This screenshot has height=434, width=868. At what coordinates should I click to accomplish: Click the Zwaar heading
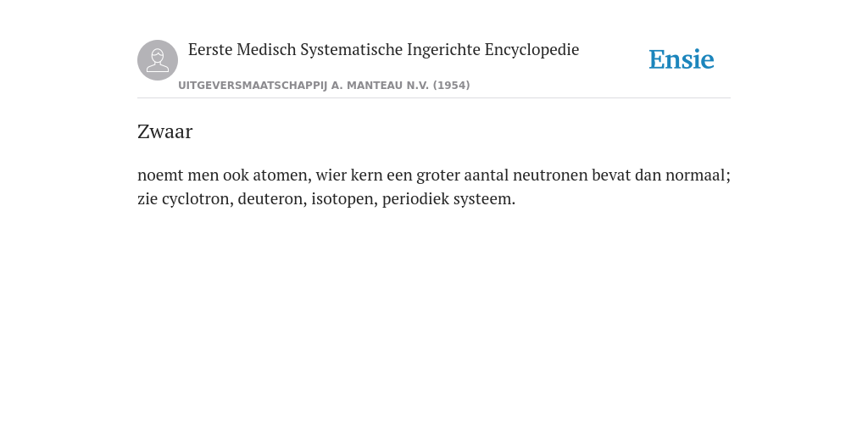pos(165,131)
